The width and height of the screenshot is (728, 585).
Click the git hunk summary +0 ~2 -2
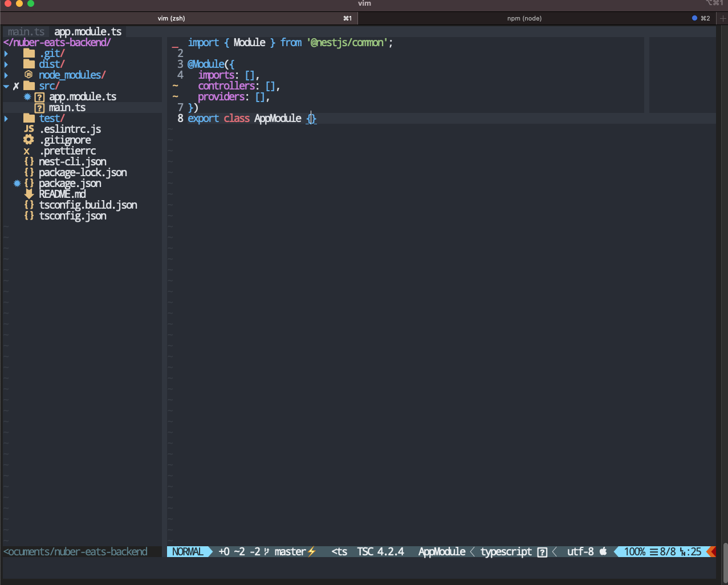pos(239,552)
